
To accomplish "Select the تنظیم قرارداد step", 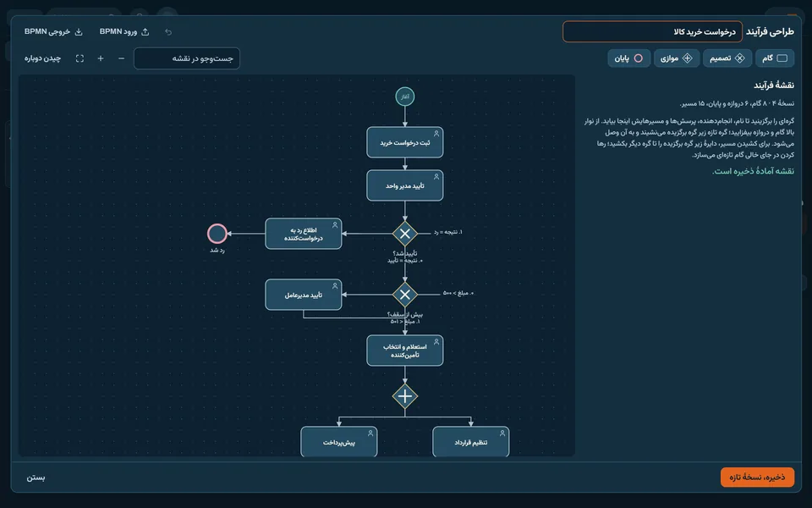I will click(x=471, y=442).
